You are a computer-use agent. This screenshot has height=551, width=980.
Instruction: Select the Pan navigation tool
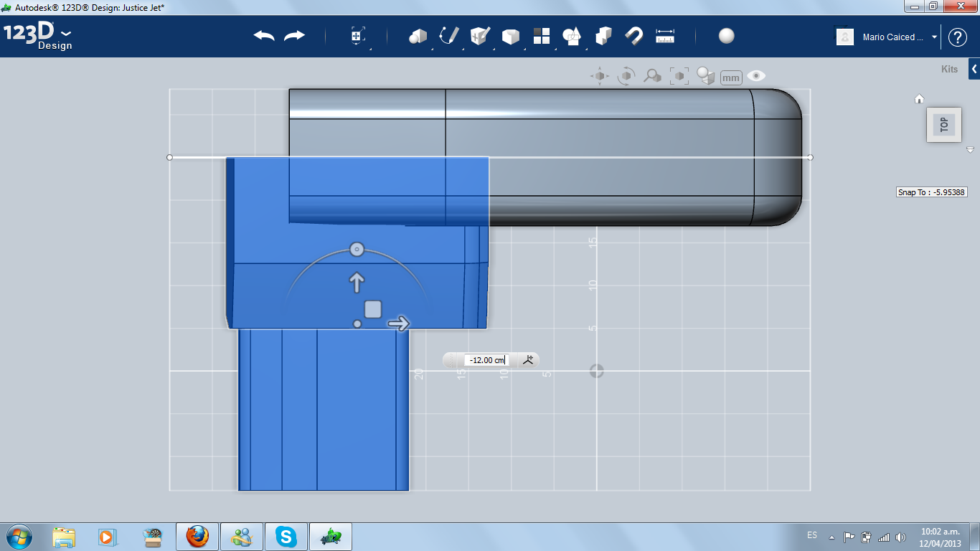pos(600,76)
